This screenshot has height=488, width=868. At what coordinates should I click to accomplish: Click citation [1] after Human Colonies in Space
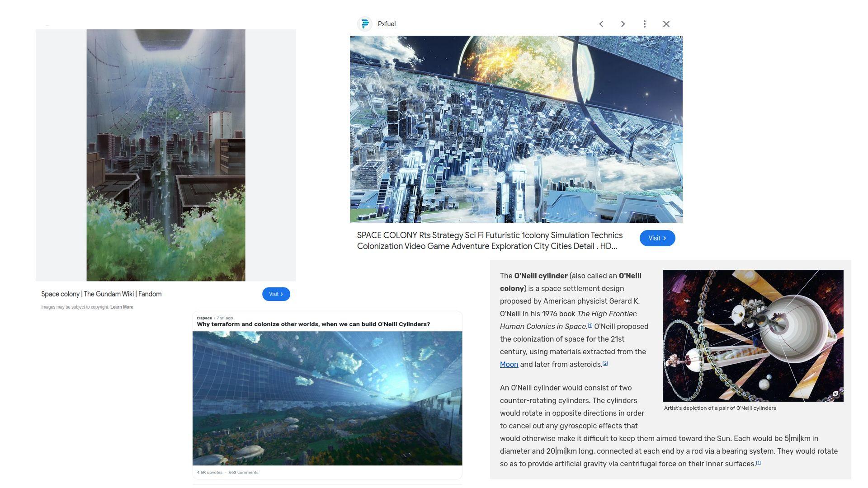[x=590, y=325]
